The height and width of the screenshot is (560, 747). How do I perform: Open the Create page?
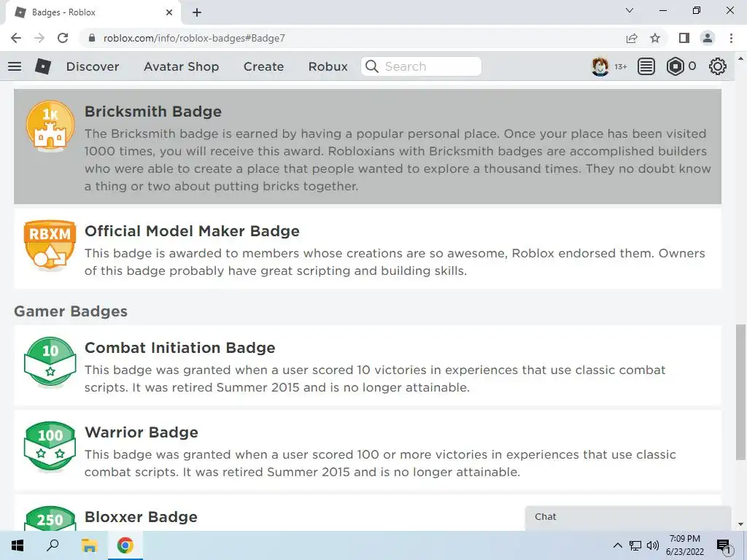(263, 66)
